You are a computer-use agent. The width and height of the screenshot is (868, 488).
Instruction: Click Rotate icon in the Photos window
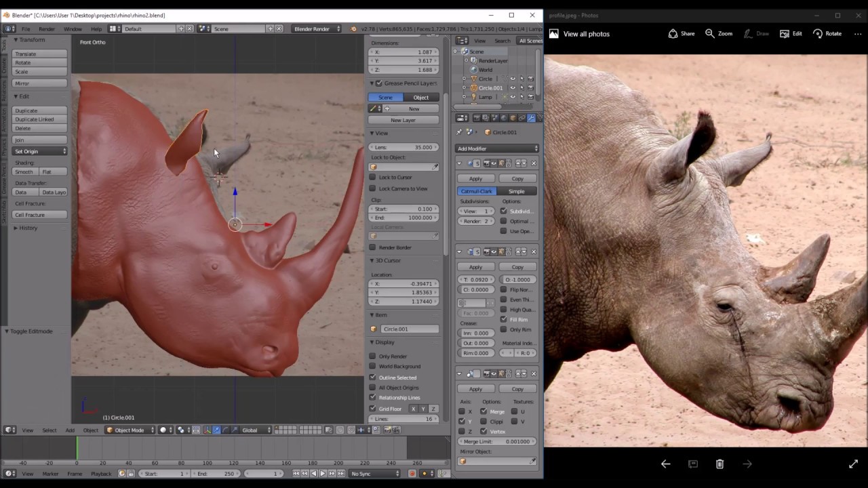tap(827, 33)
